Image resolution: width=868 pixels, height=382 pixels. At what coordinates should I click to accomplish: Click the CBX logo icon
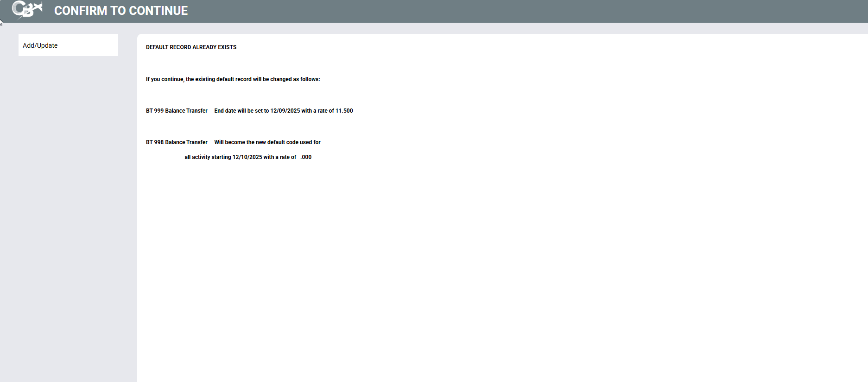(x=27, y=10)
